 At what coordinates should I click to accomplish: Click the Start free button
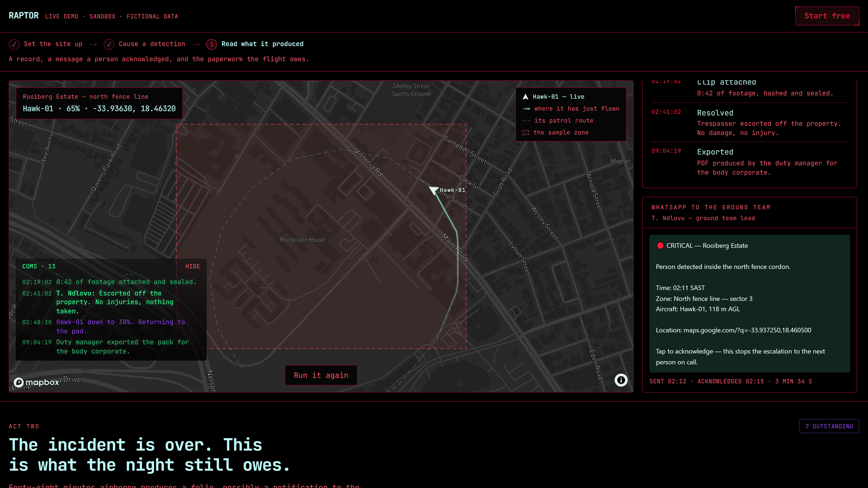tap(827, 16)
